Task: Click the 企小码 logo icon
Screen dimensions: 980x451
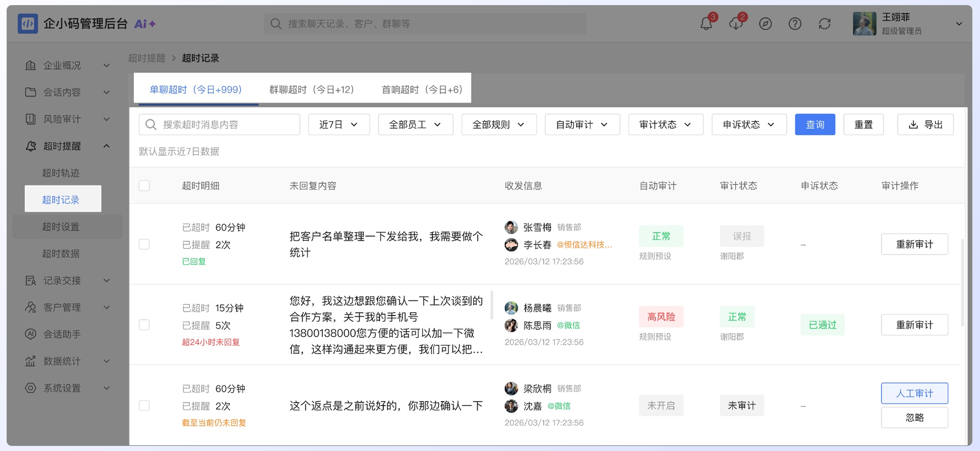Action: click(x=27, y=23)
